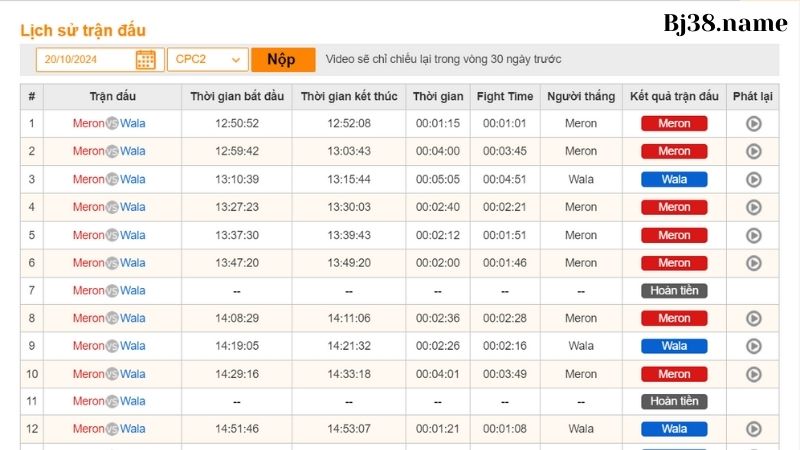Screen dimensions: 800x450
Task: Click the Wala result badge in row 3
Action: (x=674, y=180)
